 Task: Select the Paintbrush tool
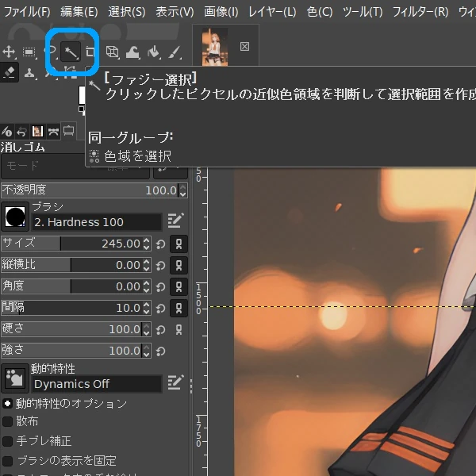[x=175, y=52]
